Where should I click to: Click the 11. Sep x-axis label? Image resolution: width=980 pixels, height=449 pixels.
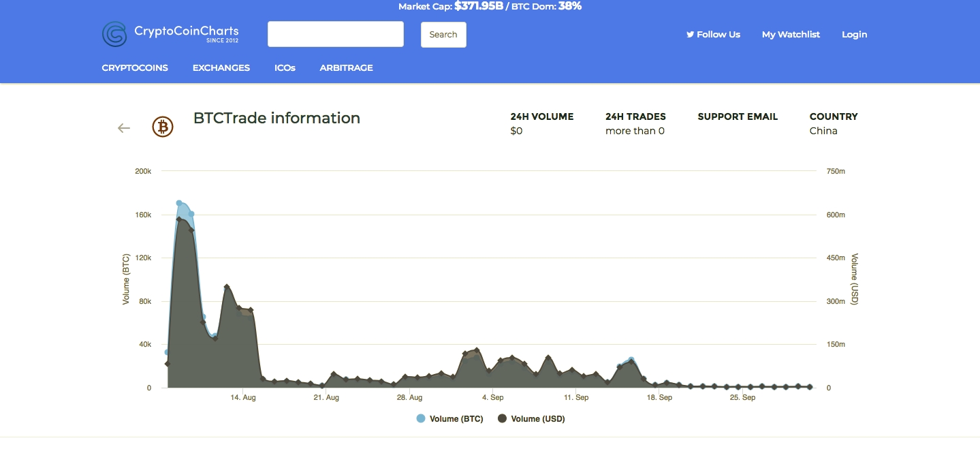click(576, 397)
